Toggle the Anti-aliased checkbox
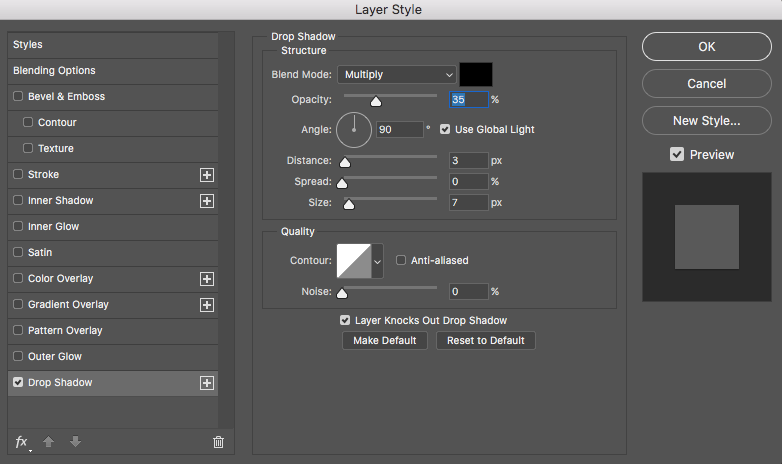This screenshot has width=782, height=464. [401, 260]
